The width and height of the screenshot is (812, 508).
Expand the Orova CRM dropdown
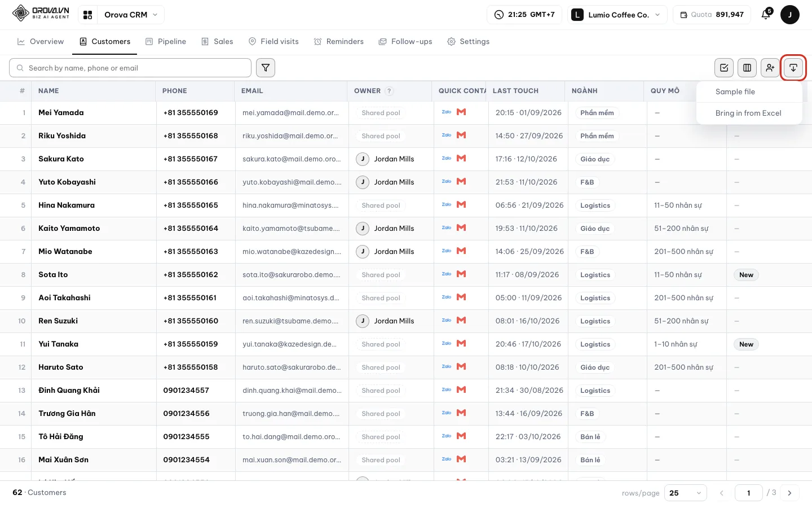click(131, 15)
